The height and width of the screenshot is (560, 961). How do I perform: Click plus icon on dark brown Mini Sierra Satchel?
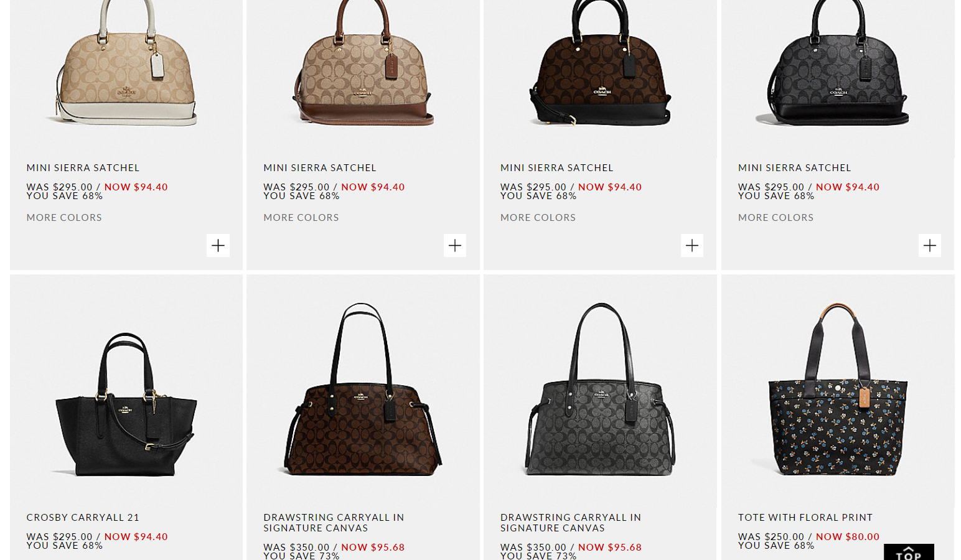click(692, 245)
